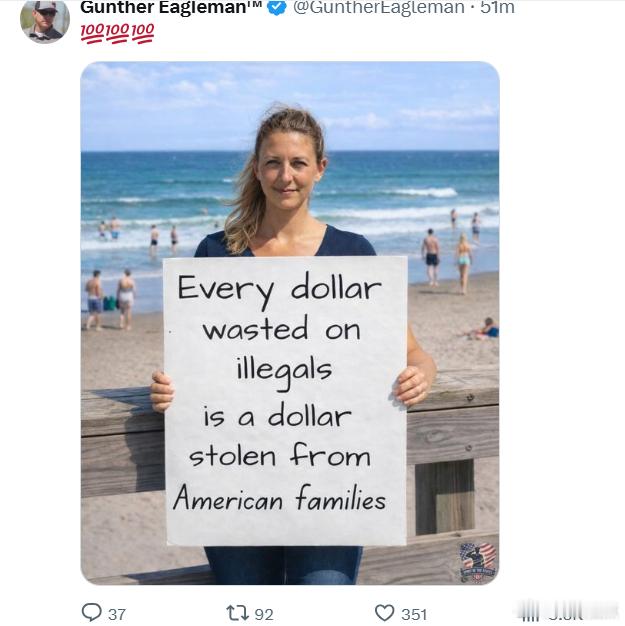Open the 51m timestamp link

(497, 7)
